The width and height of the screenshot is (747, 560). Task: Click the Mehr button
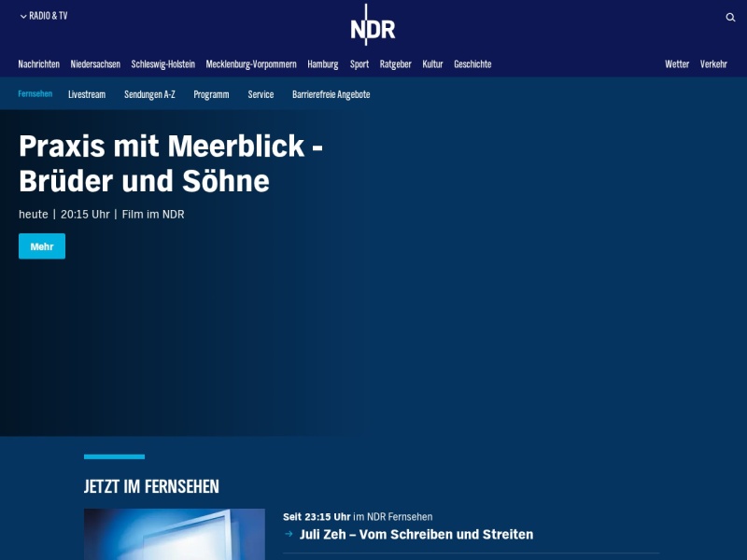click(42, 246)
